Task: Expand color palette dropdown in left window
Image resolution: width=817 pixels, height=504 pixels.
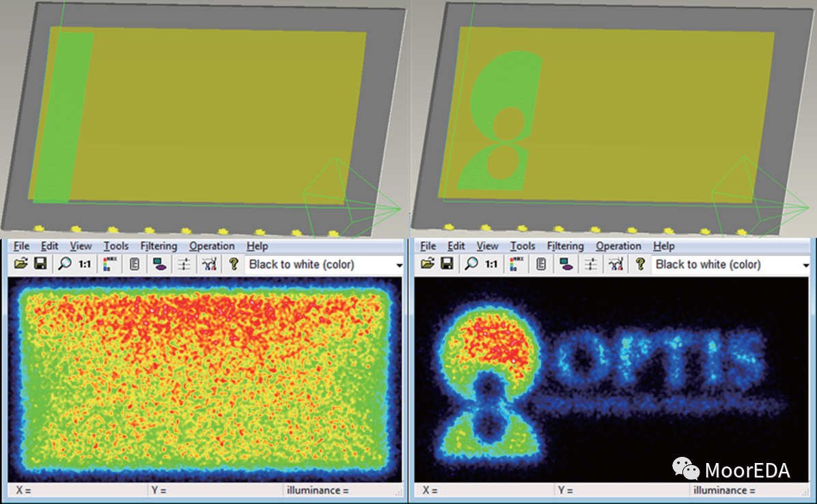Action: [399, 265]
